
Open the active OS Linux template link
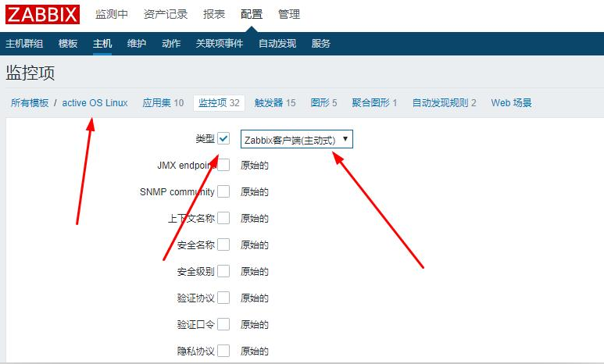[95, 103]
